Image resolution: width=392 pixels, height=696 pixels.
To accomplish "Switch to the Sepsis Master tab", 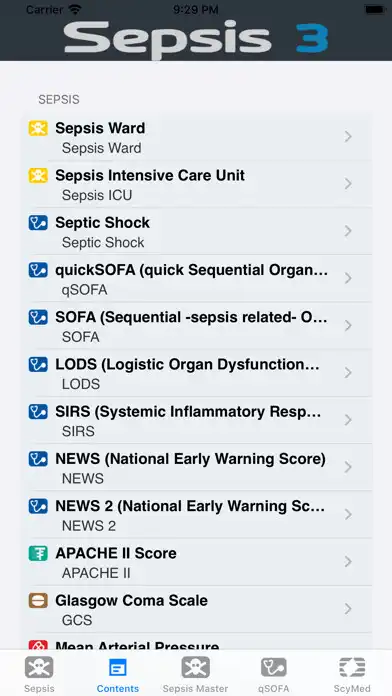I will (x=195, y=675).
